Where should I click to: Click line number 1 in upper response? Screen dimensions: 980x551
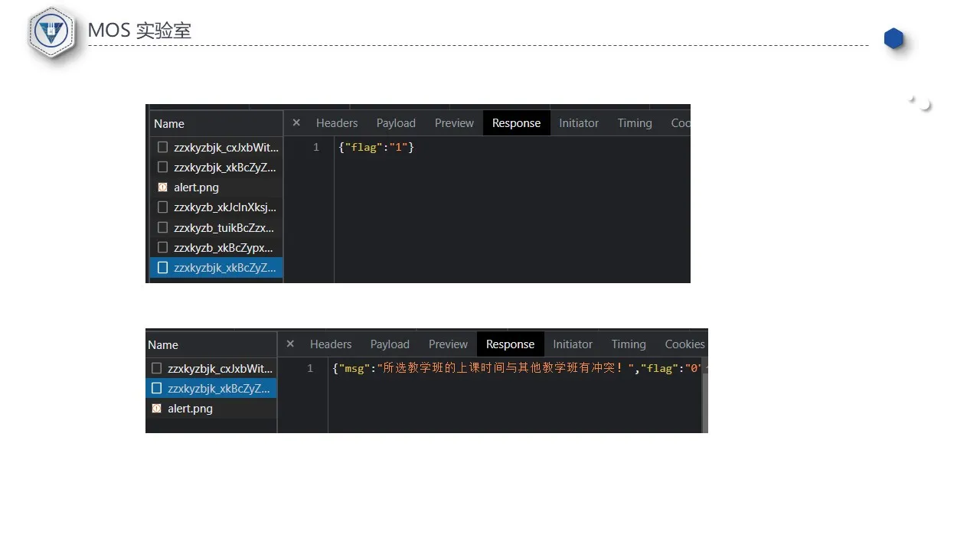point(316,147)
